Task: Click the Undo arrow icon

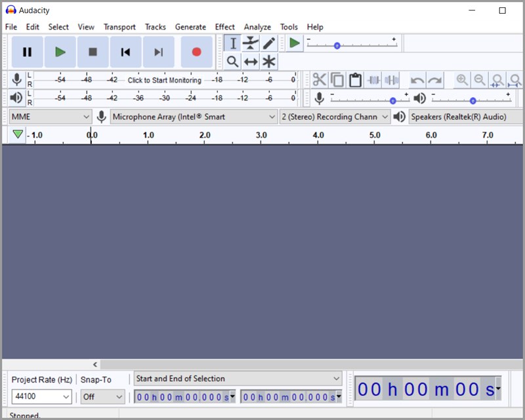Action: [418, 79]
